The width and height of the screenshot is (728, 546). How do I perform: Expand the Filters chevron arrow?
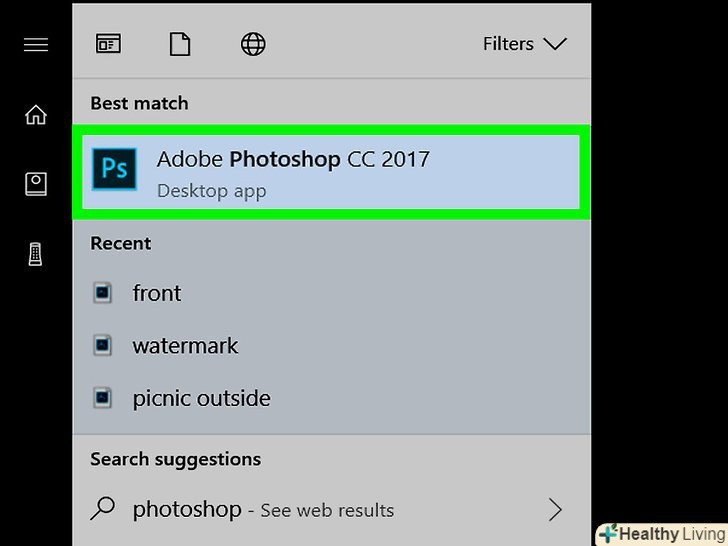(555, 44)
